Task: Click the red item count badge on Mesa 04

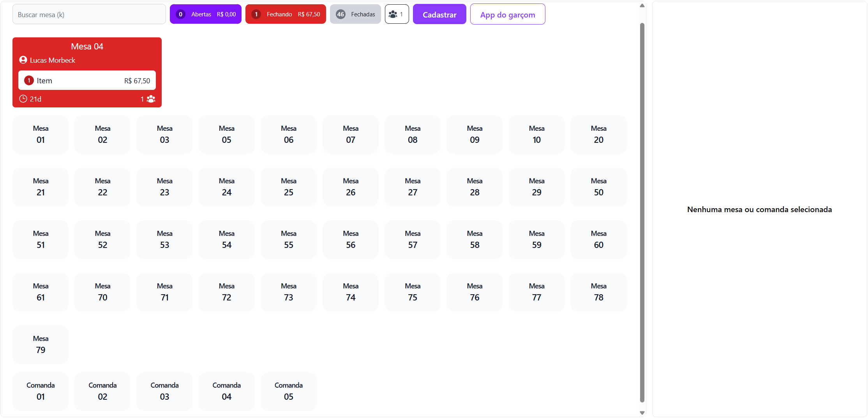Action: click(x=29, y=81)
